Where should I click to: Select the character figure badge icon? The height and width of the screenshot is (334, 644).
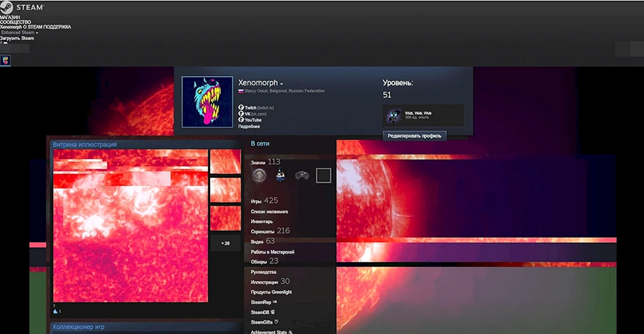280,175
